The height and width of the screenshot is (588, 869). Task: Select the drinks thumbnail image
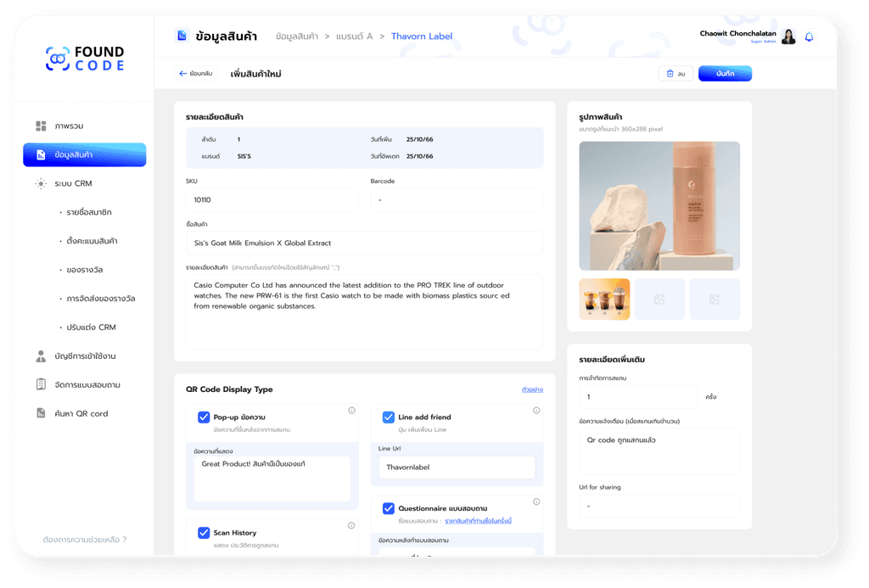(604, 300)
